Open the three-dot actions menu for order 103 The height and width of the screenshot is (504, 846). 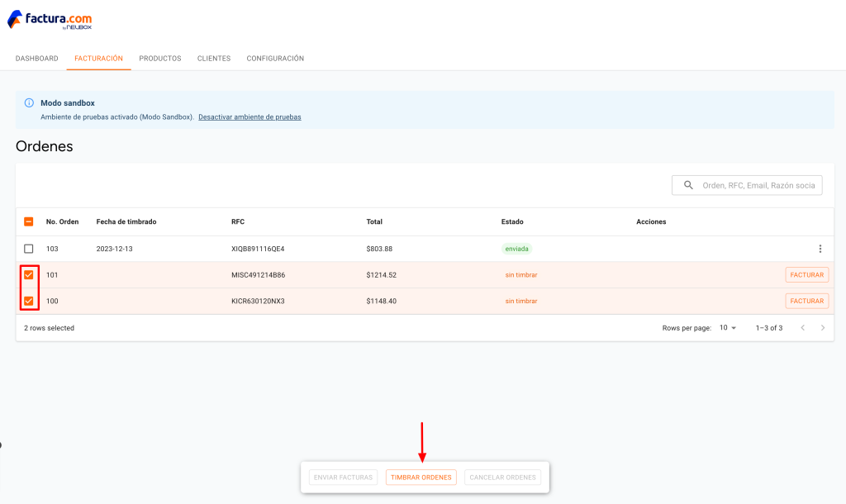[820, 249]
